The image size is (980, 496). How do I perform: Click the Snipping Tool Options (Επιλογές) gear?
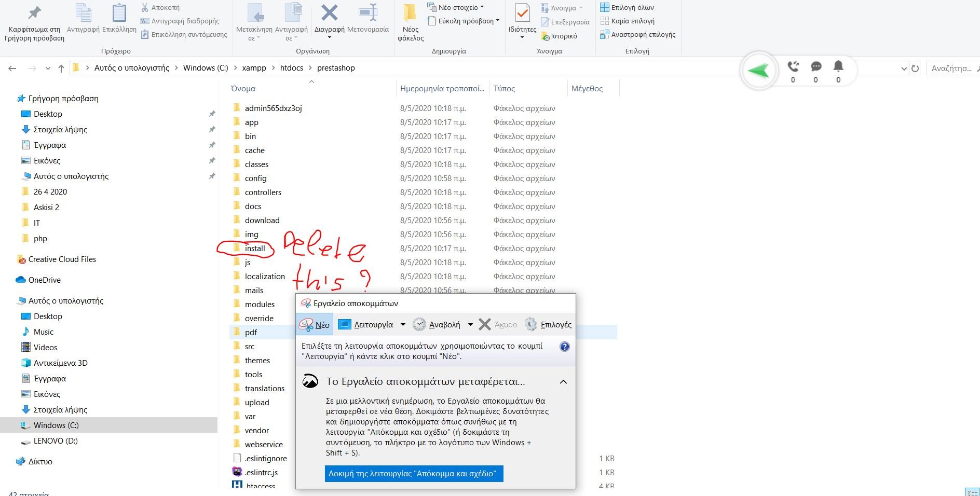(x=530, y=324)
